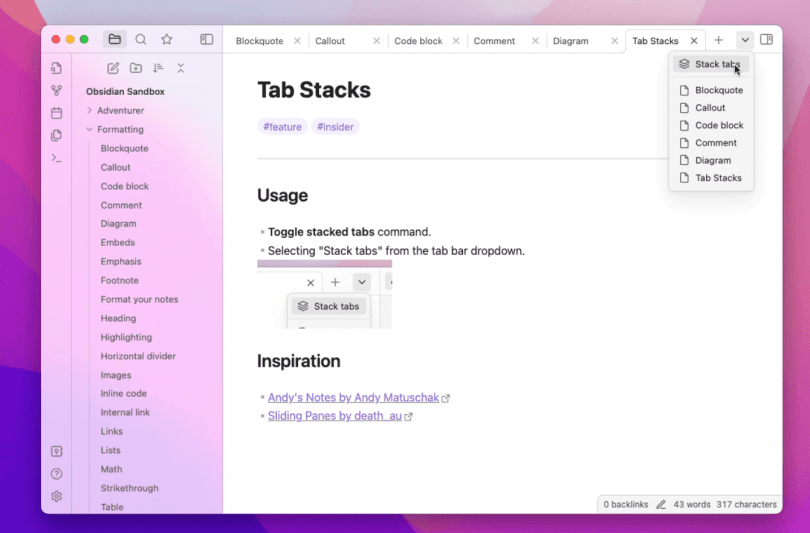This screenshot has height=533, width=810.
Task: Close the Code block tab
Action: click(x=456, y=41)
